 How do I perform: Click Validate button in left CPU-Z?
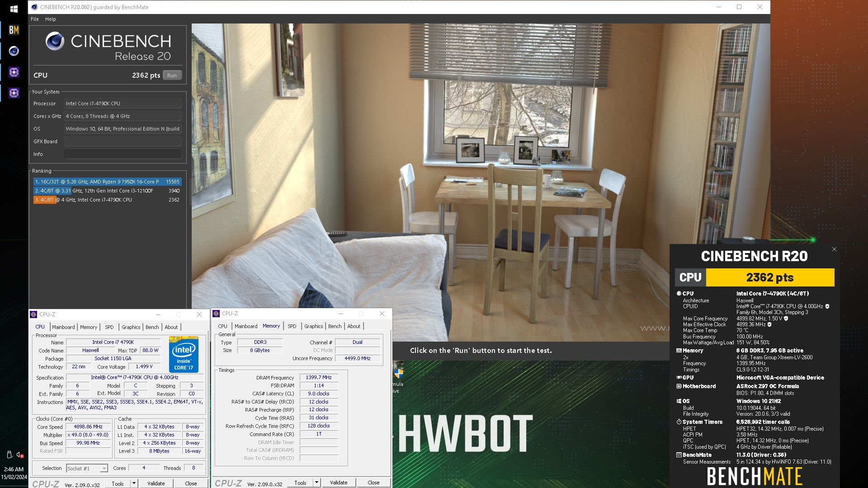(156, 483)
